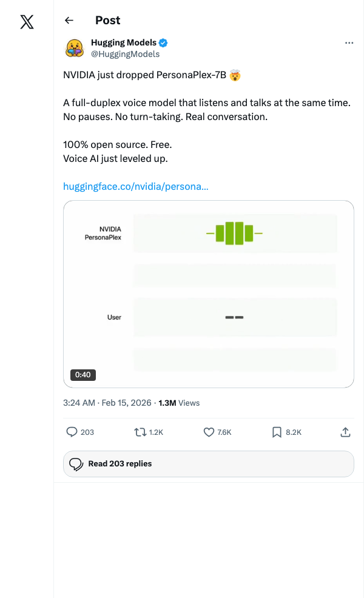Click the back arrow to leave the post

pos(69,20)
